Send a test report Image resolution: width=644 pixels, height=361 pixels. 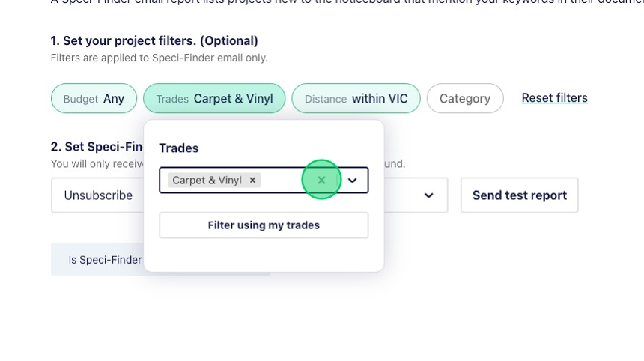(519, 195)
